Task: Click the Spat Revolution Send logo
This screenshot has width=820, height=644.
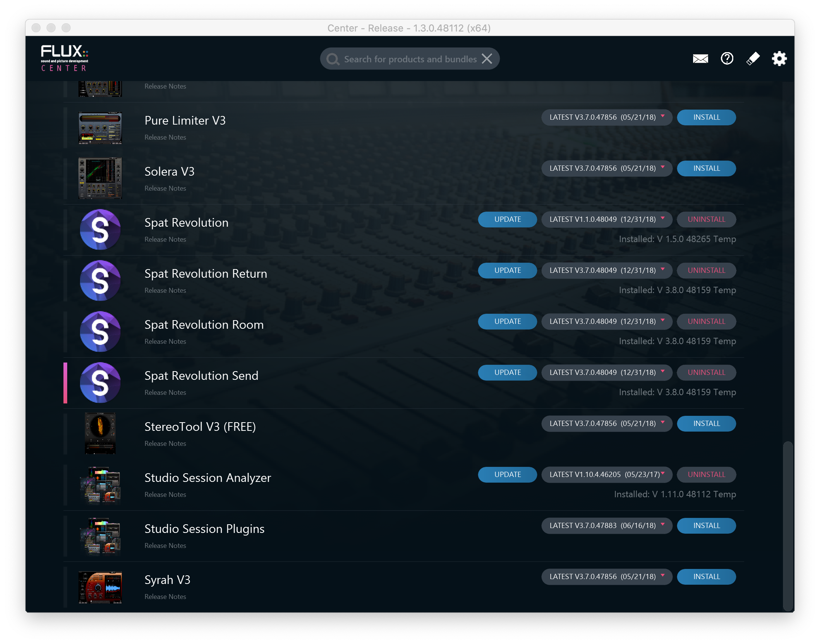Action: click(x=100, y=383)
